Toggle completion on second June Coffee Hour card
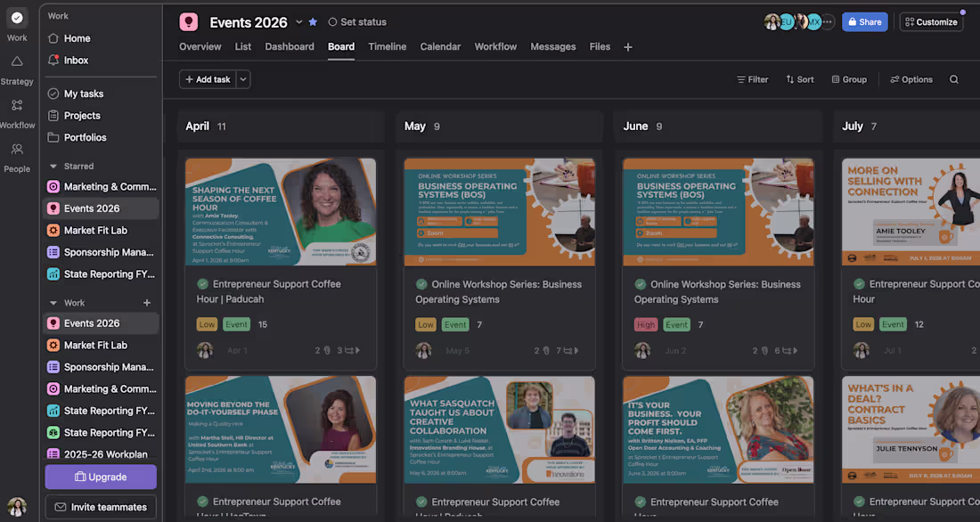Image resolution: width=980 pixels, height=522 pixels. (640, 502)
